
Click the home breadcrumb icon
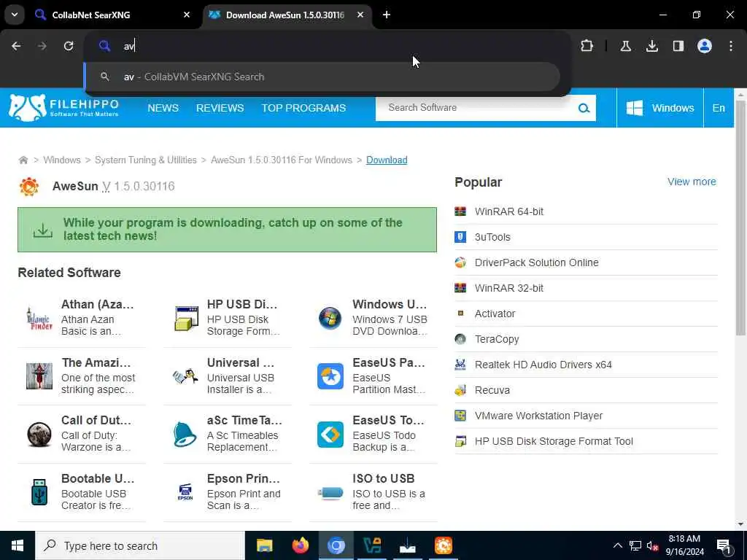23,160
